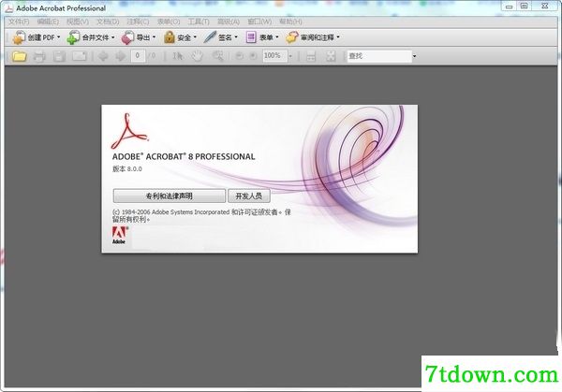The height and width of the screenshot is (392, 562).
Task: Click the ADOBE ACROBAT 8 PROFESSIONAL title
Action: pos(184,156)
